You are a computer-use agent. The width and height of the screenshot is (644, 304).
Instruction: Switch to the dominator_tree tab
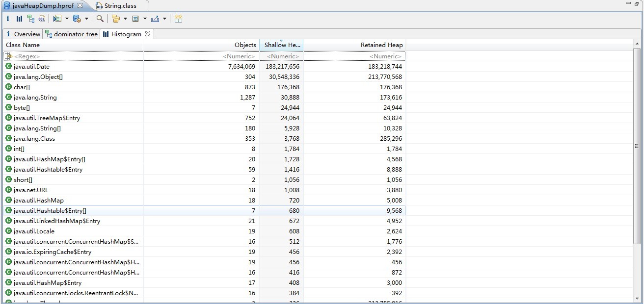pos(75,34)
